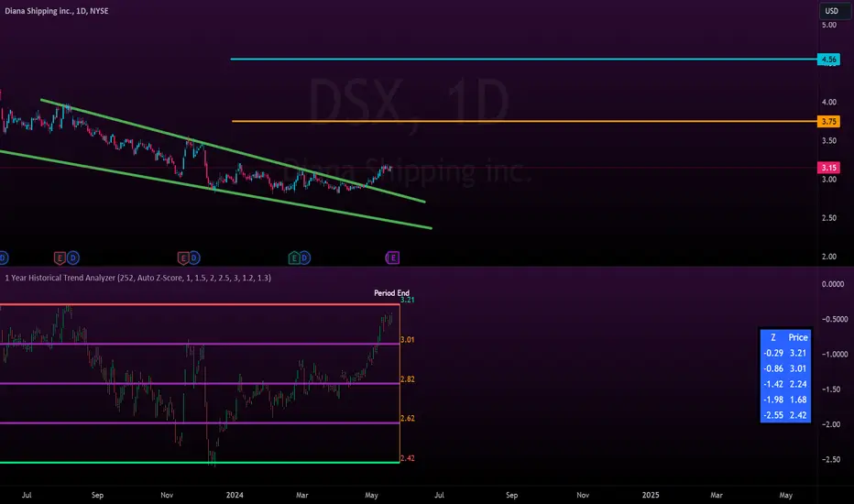The height and width of the screenshot is (504, 854).
Task: Select the lower green wedge trendline
Action: [215, 189]
